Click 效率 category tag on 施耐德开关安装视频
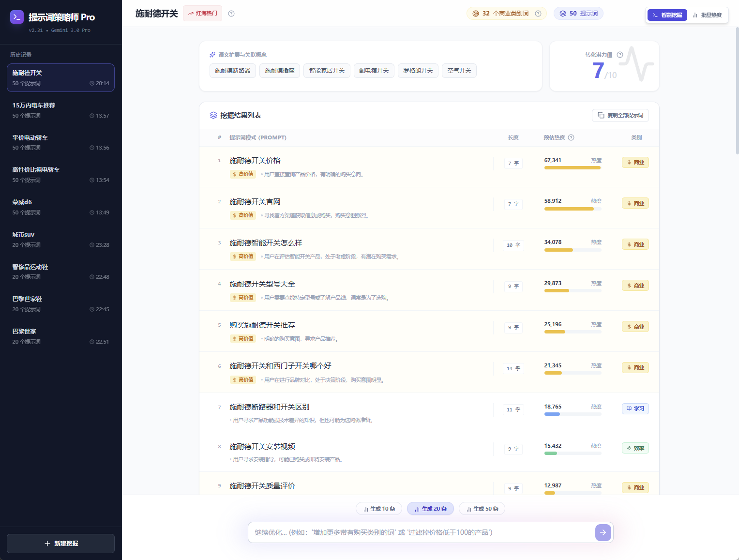Screen dimensions: 739x560 click(635, 448)
